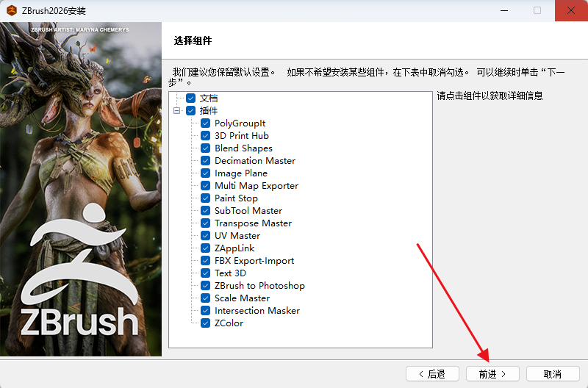This screenshot has height=388, width=588.
Task: Select the FBX Export-Import entry
Action: pyautogui.click(x=254, y=261)
